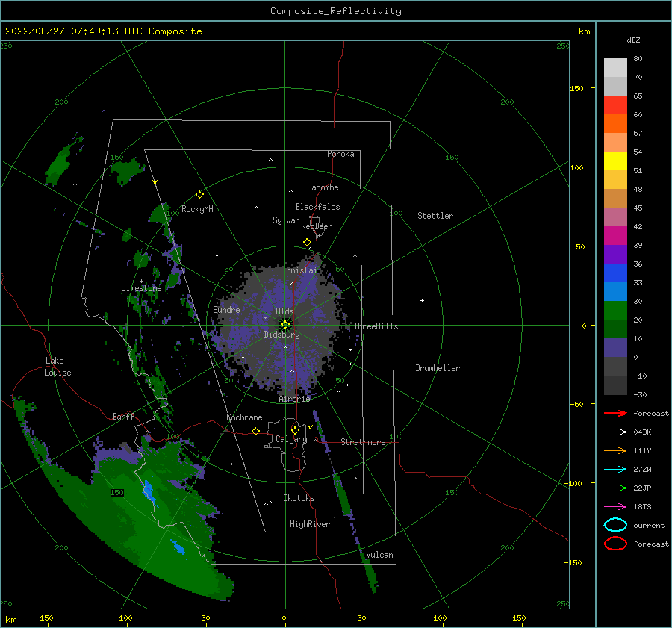Viewport: 672px width, 628px height.
Task: Click the RedDeer city label
Action: pos(317,226)
